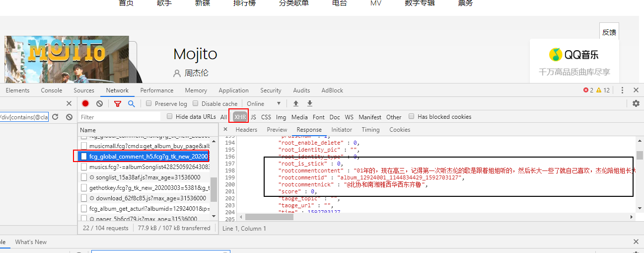
Task: Check the Has blocked cookies option
Action: point(411,116)
